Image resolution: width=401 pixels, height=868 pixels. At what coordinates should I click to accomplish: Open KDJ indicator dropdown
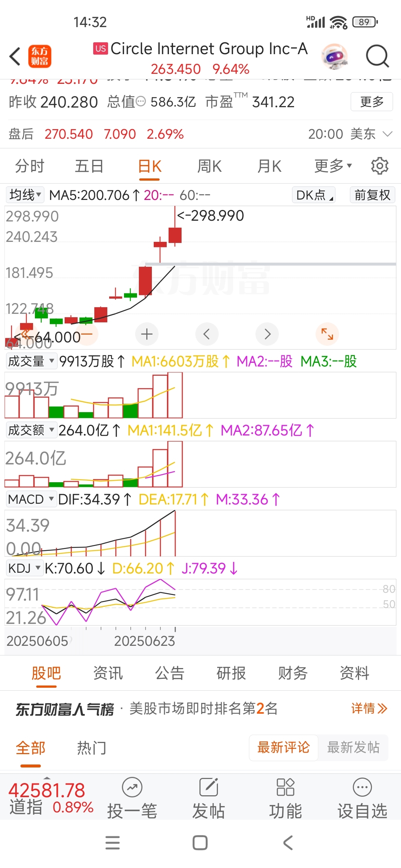(x=25, y=568)
